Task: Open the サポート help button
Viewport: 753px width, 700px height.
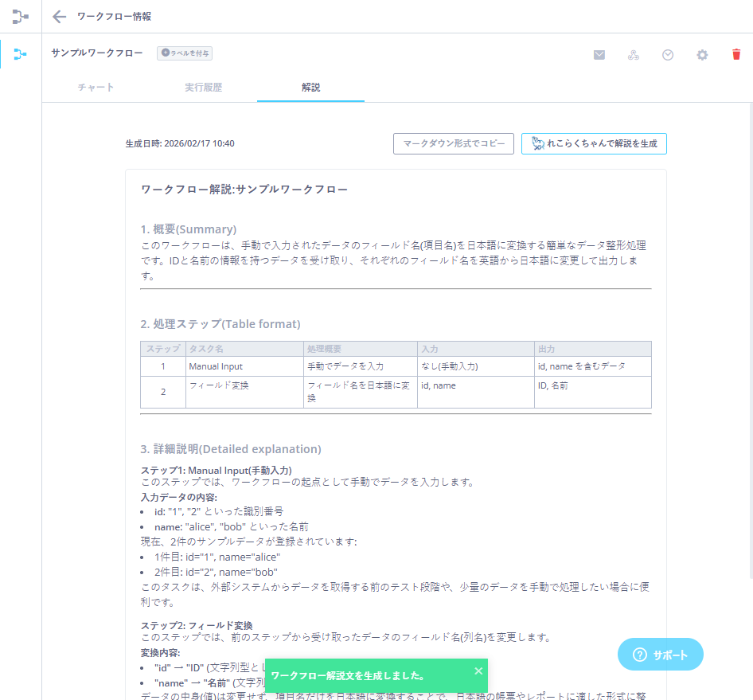Action: pyautogui.click(x=660, y=655)
